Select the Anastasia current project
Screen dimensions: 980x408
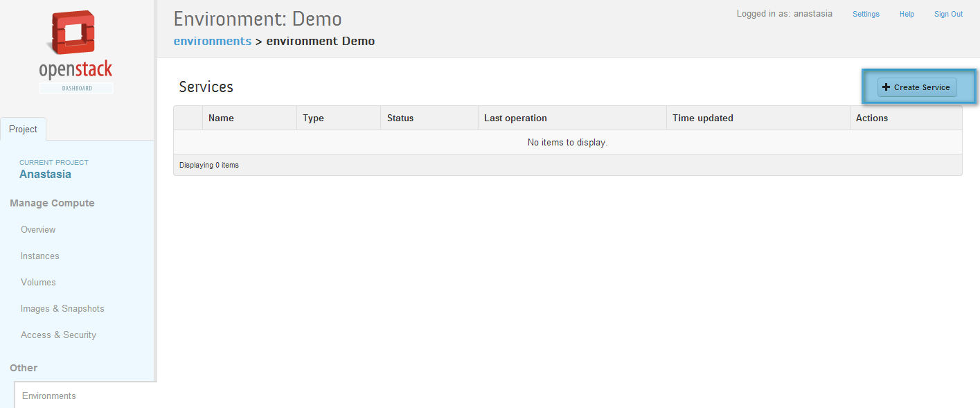[45, 175]
